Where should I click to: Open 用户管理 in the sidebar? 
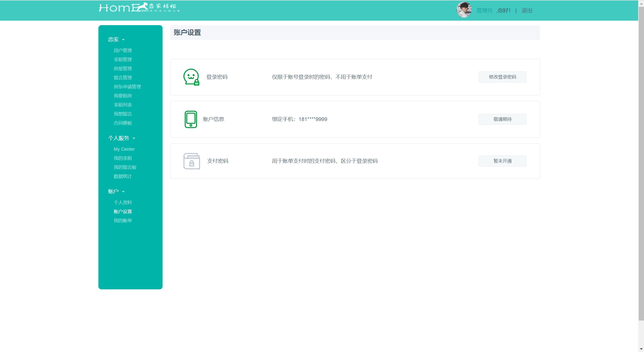point(123,51)
